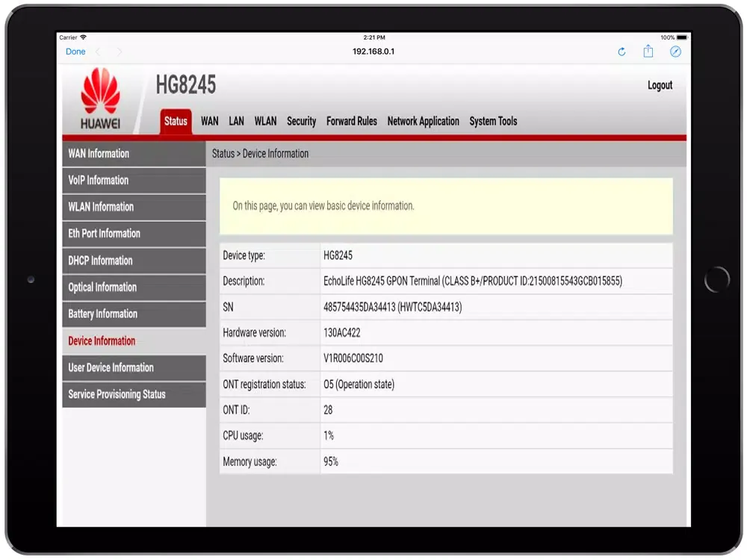The height and width of the screenshot is (560, 747).
Task: Open the Security tab
Action: 301,121
